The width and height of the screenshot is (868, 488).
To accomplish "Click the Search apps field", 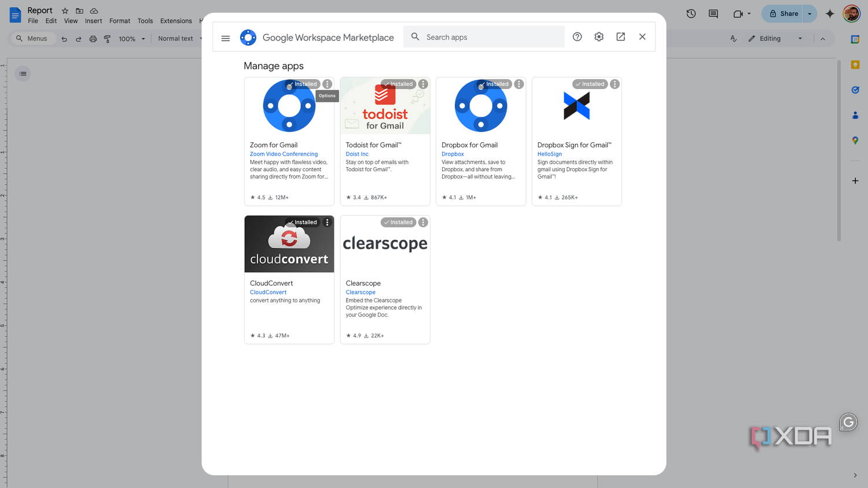I will tap(484, 37).
